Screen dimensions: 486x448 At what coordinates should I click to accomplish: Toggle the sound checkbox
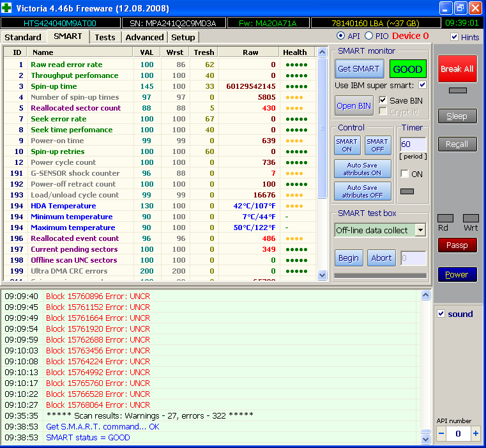(441, 314)
